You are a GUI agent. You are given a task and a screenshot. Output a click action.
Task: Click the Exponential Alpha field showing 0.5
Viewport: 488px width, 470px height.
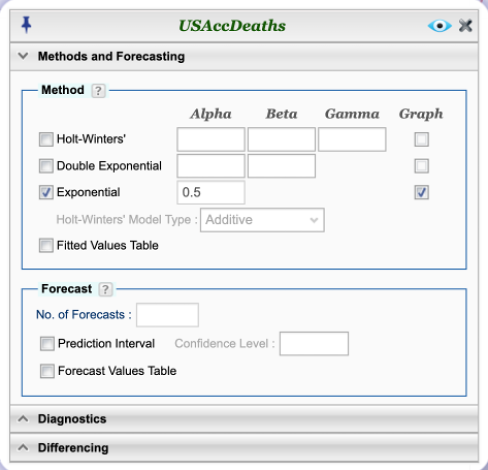coord(211,192)
